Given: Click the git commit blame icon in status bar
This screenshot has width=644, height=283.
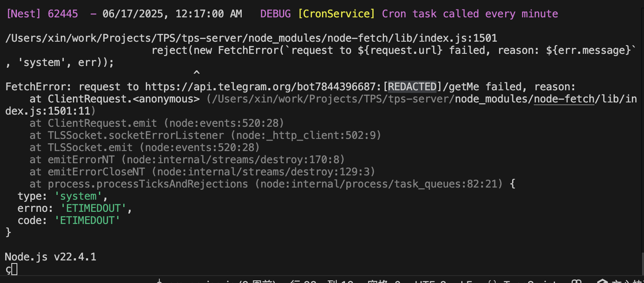Looking at the screenshot, I should [x=159, y=281].
